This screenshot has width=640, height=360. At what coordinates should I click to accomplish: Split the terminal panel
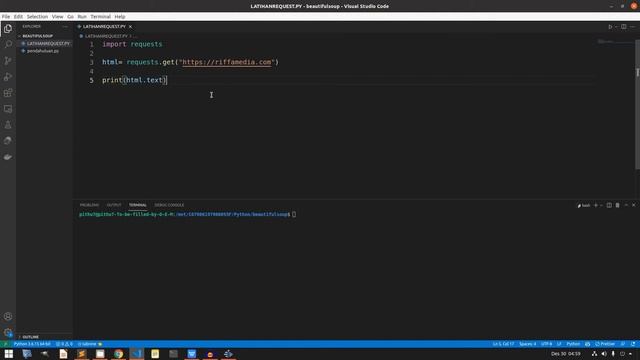[609, 205]
